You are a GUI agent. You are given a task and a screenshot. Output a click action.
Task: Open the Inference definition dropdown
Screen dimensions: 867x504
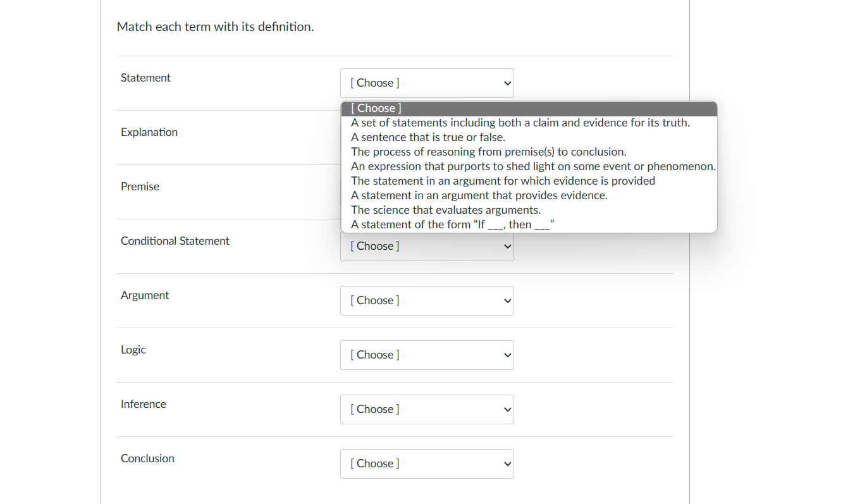pos(427,409)
